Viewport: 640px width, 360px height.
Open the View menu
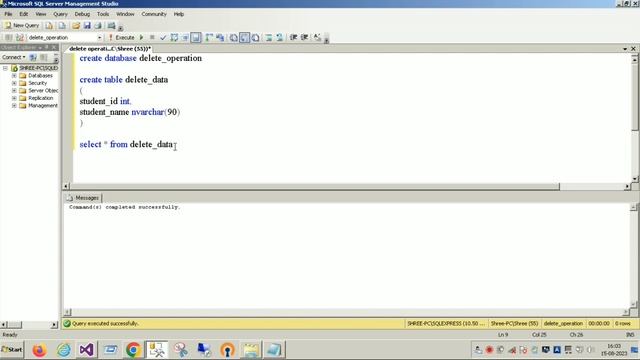click(40, 14)
